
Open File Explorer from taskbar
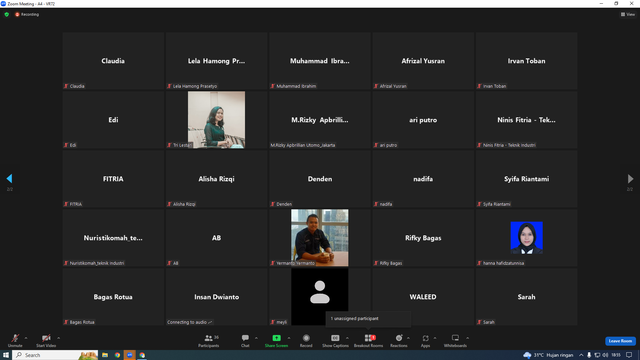105,355
